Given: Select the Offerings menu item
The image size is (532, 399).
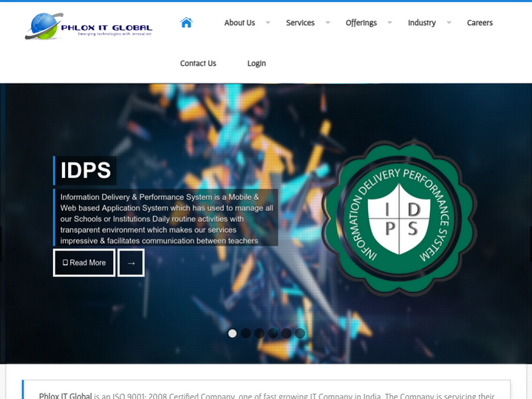Looking at the screenshot, I should [x=361, y=23].
